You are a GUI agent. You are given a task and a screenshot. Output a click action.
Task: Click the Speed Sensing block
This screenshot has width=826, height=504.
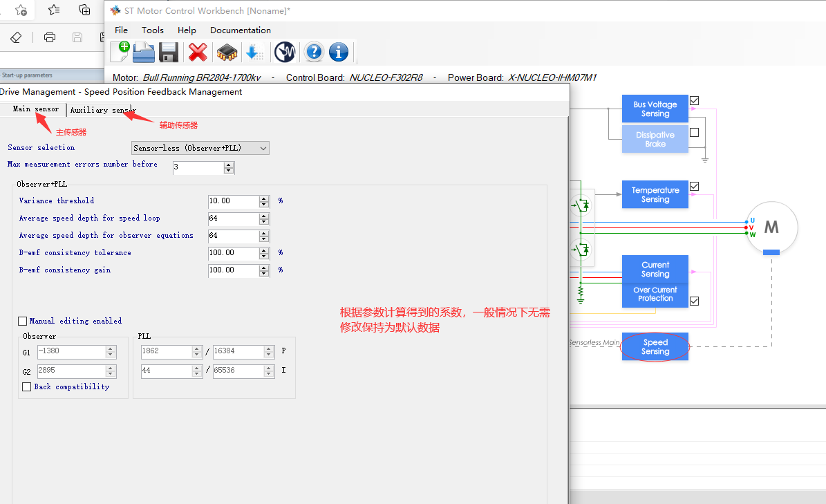coord(655,346)
